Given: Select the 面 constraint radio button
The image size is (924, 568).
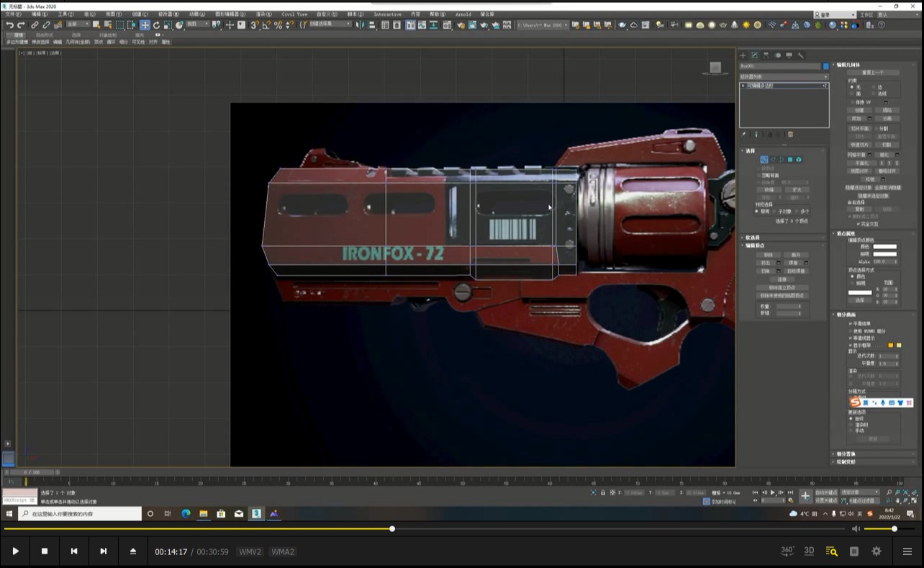Looking at the screenshot, I should click(x=851, y=94).
